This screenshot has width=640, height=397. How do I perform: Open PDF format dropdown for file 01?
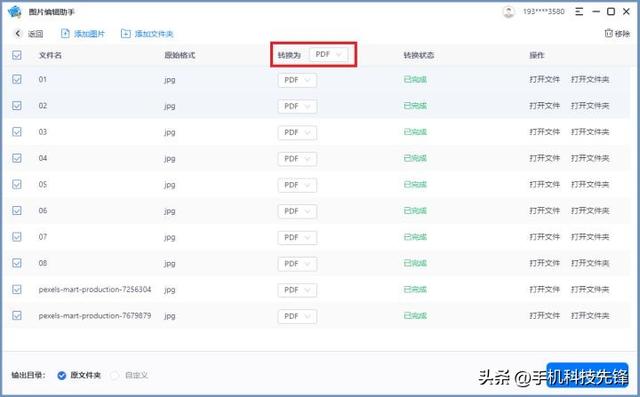coord(297,80)
